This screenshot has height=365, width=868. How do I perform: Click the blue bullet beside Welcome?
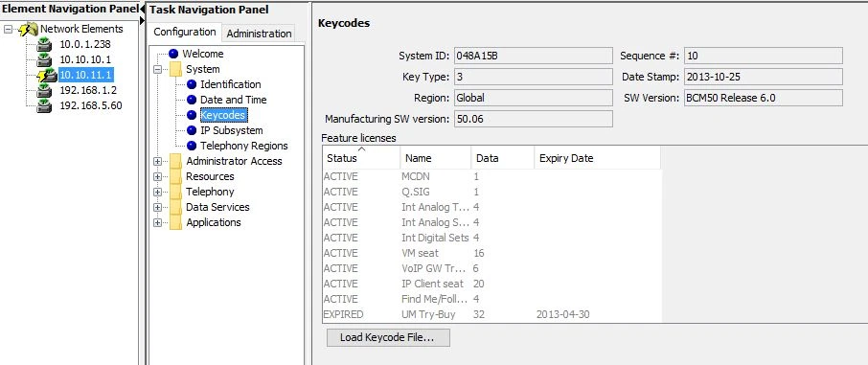(x=173, y=54)
